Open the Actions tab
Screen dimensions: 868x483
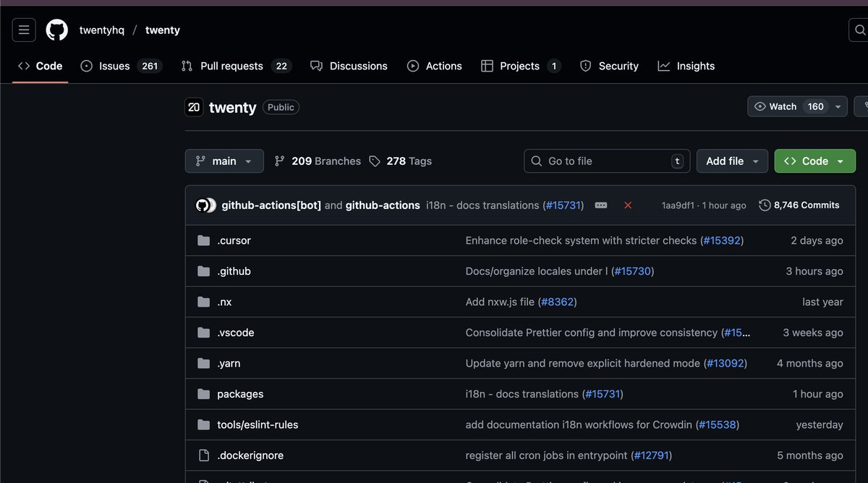coord(435,66)
